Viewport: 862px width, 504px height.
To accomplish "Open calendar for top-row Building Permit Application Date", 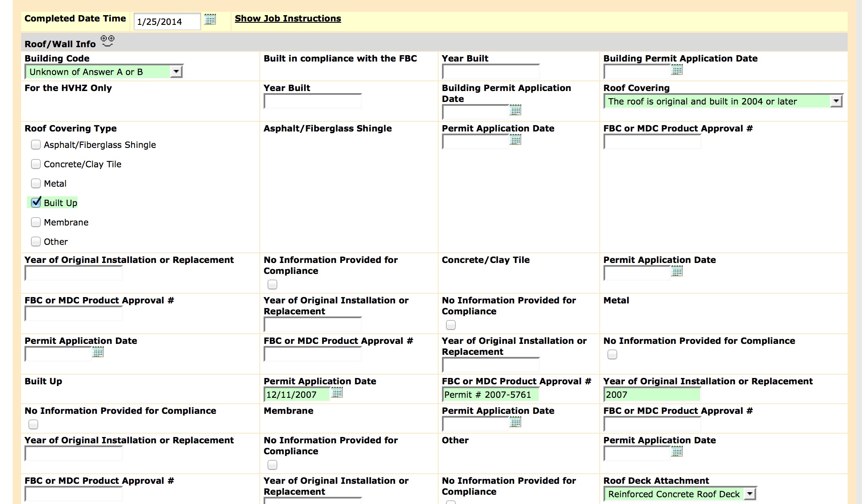I will coord(677,70).
